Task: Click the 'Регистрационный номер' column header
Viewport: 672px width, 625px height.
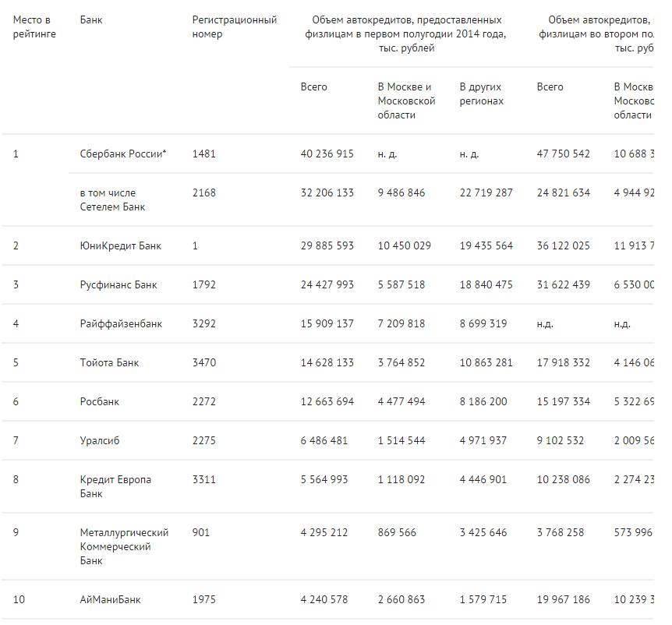Action: (x=235, y=26)
